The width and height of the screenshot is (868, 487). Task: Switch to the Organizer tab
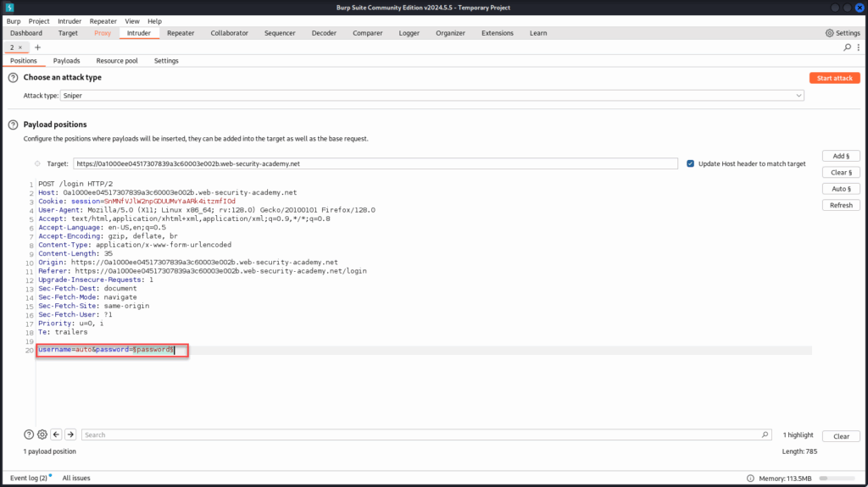point(450,33)
